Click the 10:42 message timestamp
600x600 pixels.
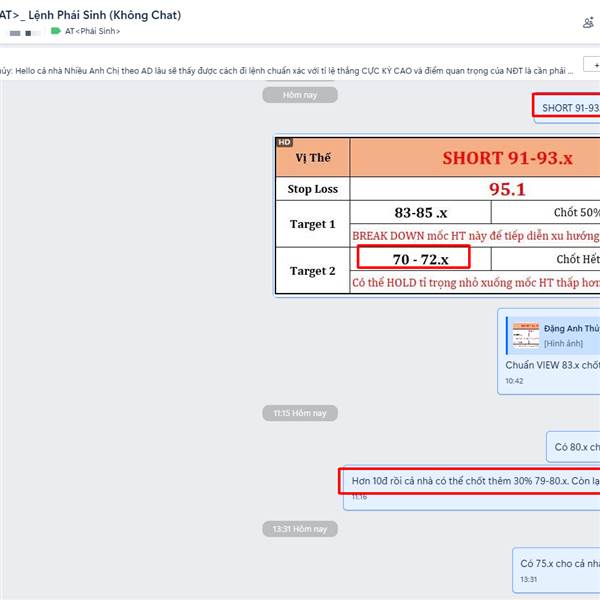(x=514, y=381)
